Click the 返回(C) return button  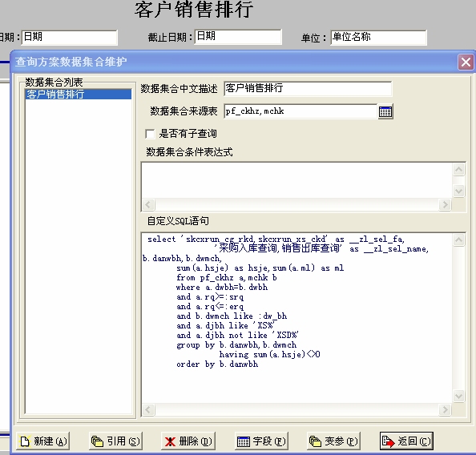(406, 441)
